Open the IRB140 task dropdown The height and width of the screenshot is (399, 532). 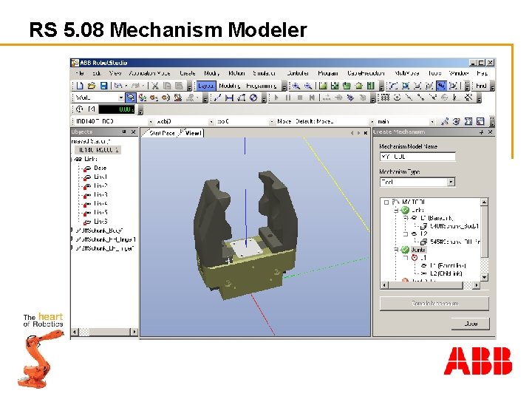point(151,121)
